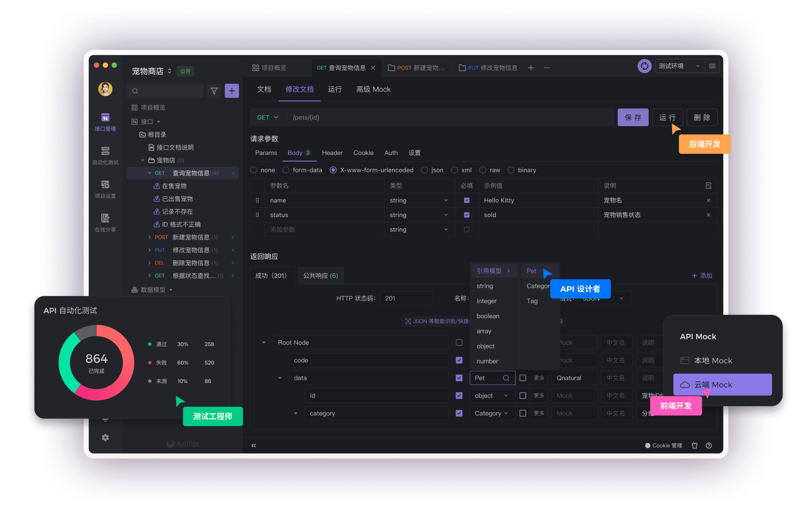The width and height of the screenshot is (812, 514).
Task: Click the sync icon near 测试环境
Action: coord(644,66)
